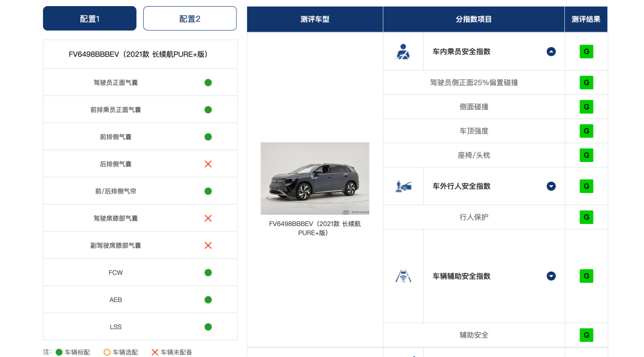The width and height of the screenshot is (644, 357).
Task: Click the G rating for 车辆辅助安全指数
Action: click(587, 276)
